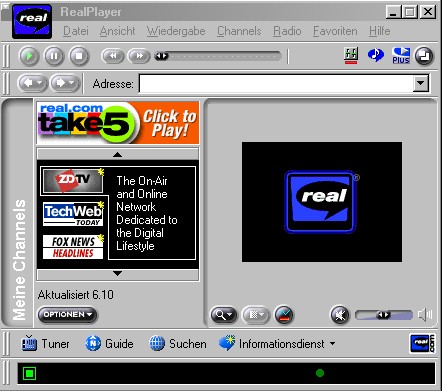Open the Guide compass icon
The height and width of the screenshot is (391, 442).
(93, 343)
